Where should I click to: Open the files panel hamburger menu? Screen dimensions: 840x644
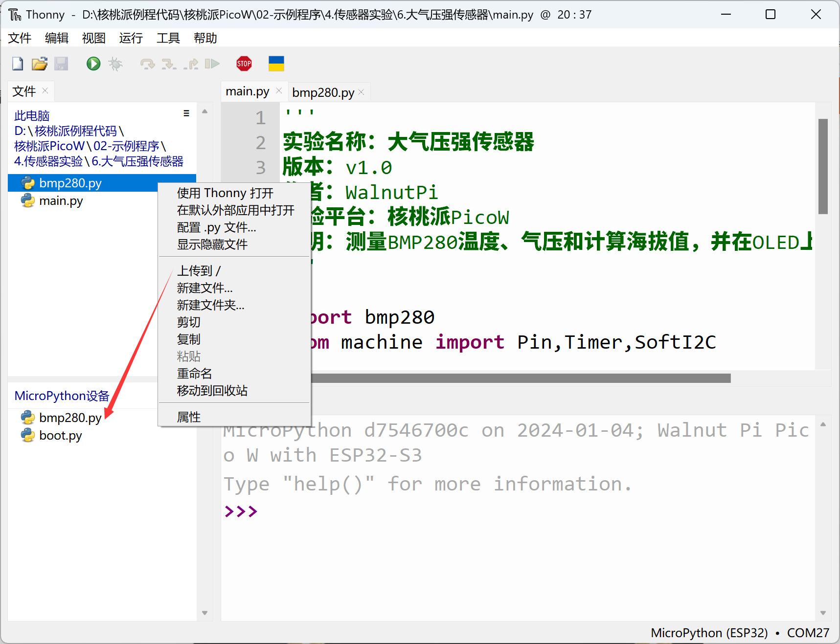pos(186,113)
